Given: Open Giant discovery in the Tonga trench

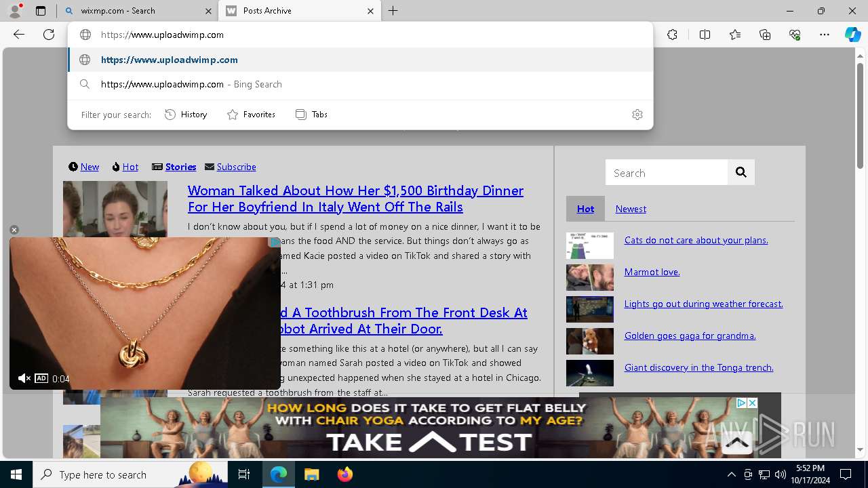Looking at the screenshot, I should 698,367.
